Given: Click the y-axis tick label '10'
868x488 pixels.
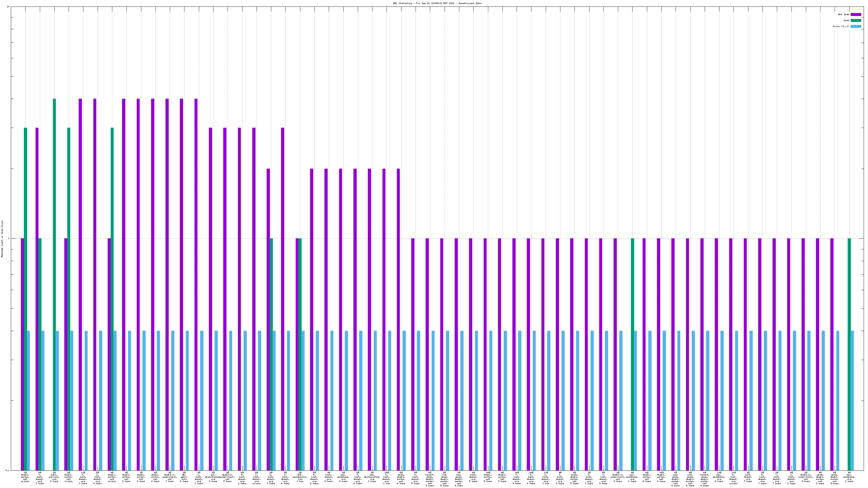Looking at the screenshot, I should [x=8, y=7].
